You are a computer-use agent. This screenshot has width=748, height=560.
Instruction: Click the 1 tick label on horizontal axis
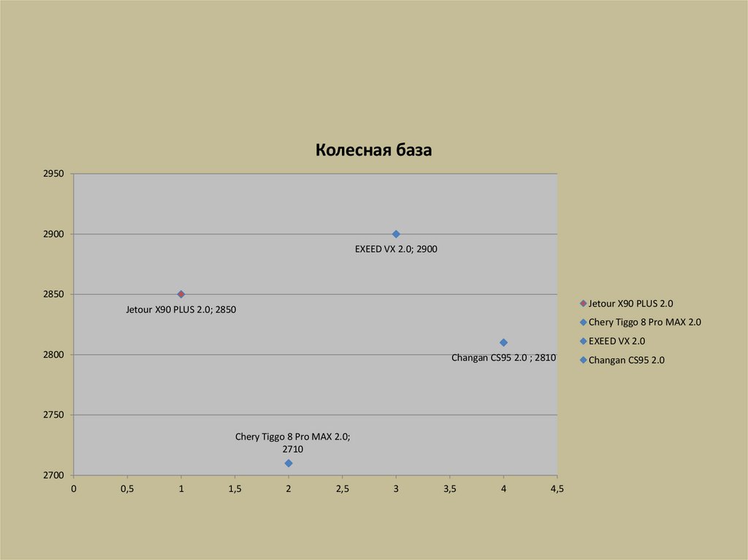tap(181, 489)
